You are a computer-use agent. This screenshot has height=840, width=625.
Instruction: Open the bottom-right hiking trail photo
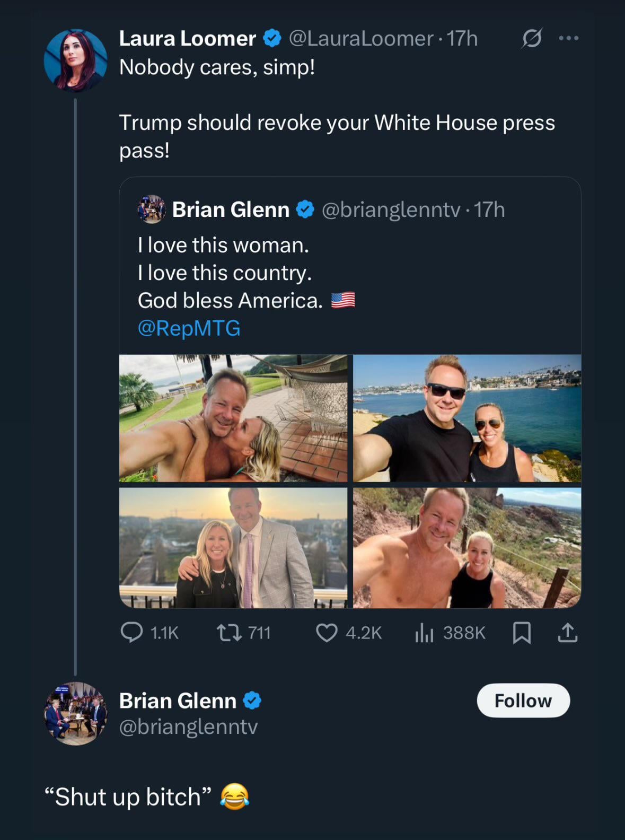click(x=467, y=548)
